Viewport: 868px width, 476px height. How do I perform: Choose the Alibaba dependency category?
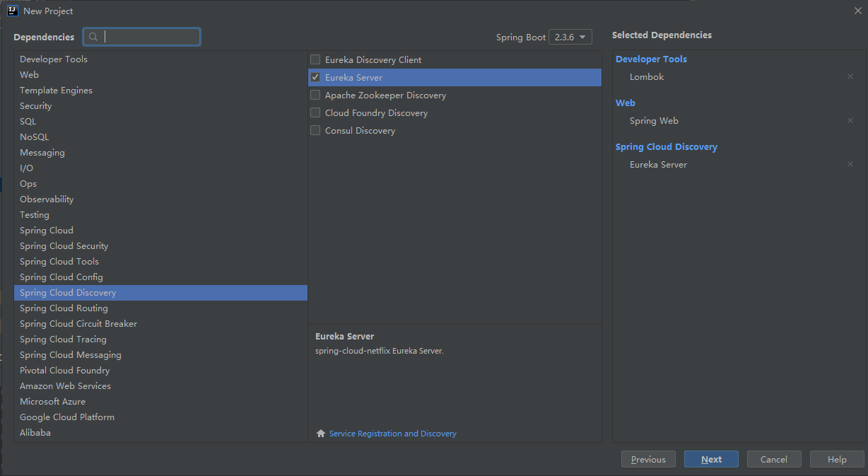[x=35, y=433]
